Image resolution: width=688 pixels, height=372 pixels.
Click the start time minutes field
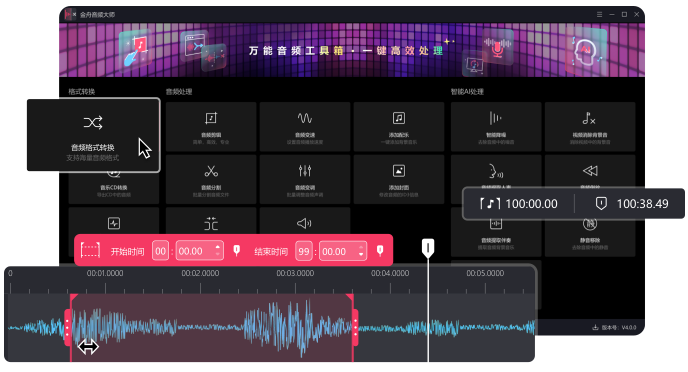click(x=161, y=251)
